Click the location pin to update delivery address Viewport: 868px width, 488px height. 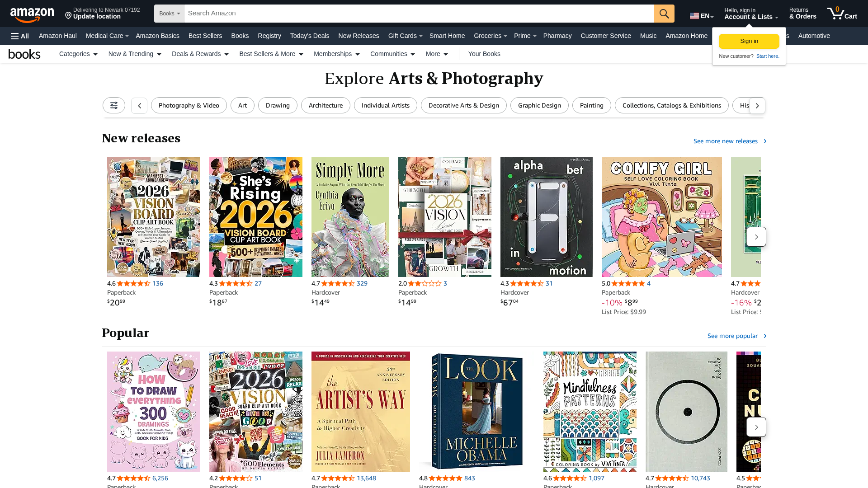(x=68, y=15)
